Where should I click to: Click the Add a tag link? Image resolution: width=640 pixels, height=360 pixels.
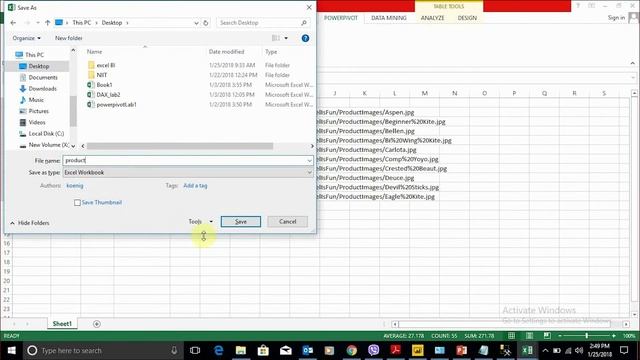pos(195,186)
